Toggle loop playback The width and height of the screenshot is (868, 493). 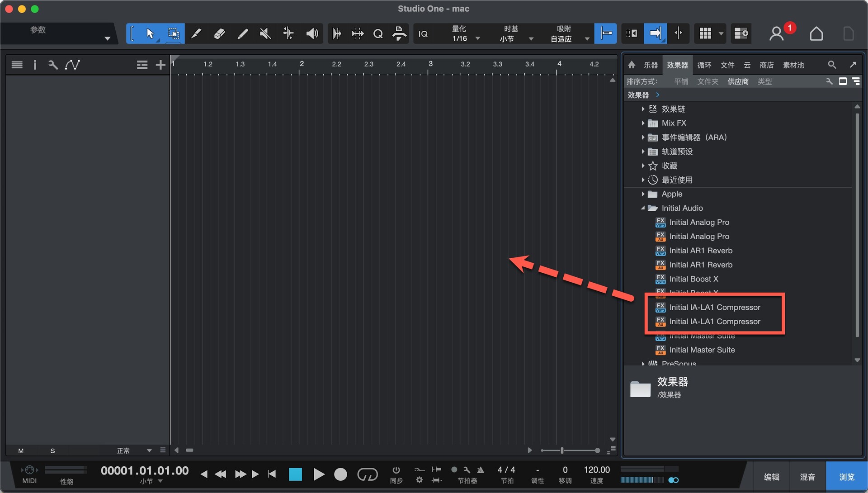[x=367, y=474]
